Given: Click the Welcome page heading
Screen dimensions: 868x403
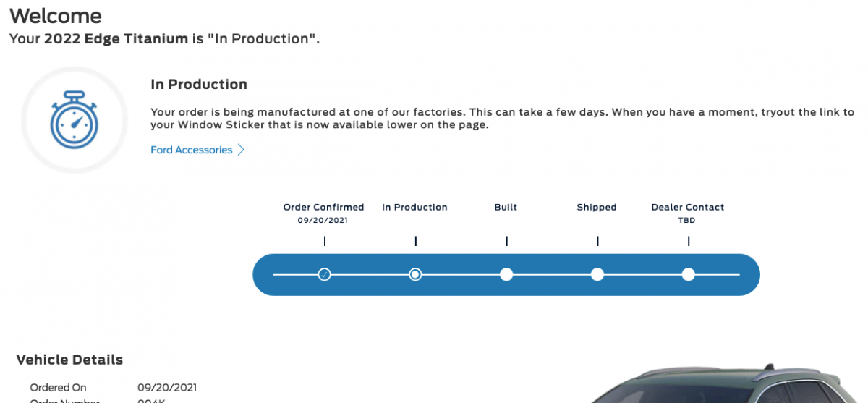Looking at the screenshot, I should [56, 15].
